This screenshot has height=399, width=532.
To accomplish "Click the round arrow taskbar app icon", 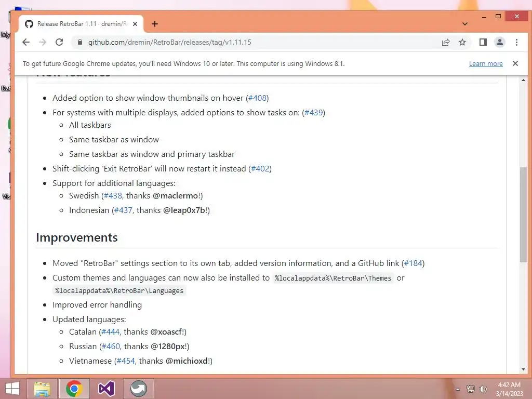I will [138, 389].
